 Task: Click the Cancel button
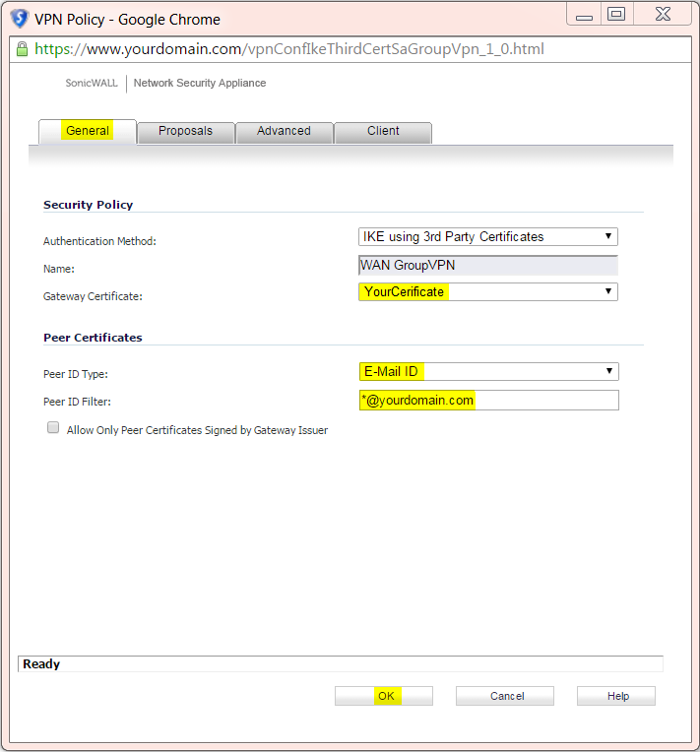[505, 696]
